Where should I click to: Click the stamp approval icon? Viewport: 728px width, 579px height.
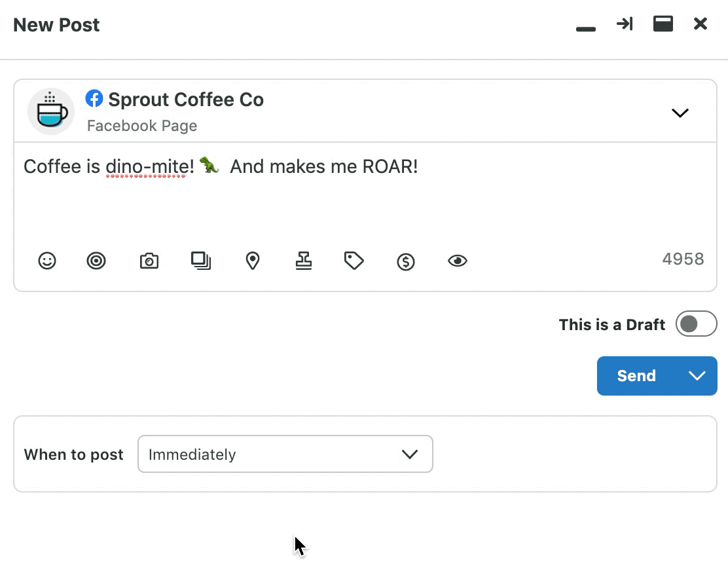point(304,261)
